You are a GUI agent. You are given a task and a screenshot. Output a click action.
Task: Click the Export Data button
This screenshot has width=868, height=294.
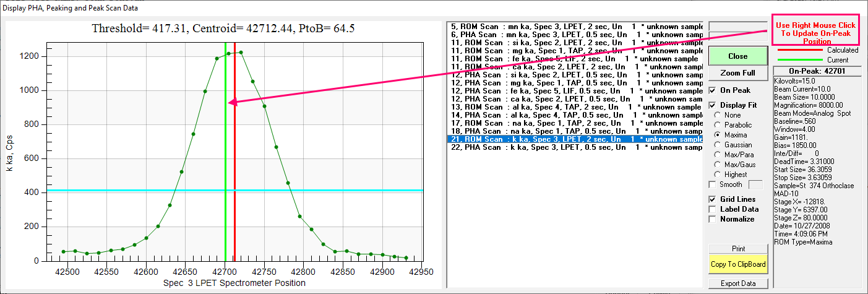737,283
